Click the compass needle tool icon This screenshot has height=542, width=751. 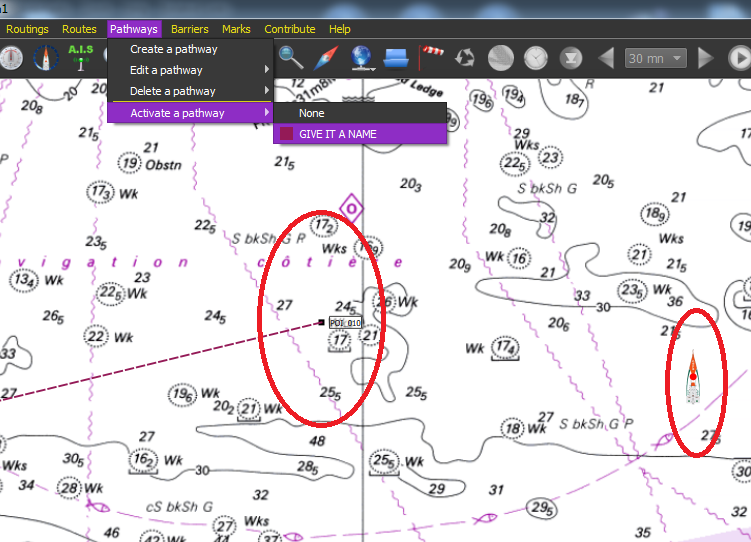point(326,57)
